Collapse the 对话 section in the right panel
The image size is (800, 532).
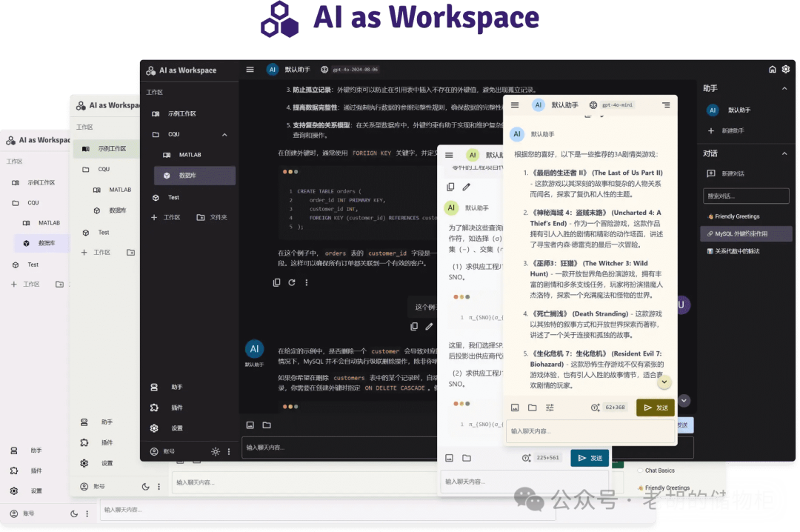(784, 153)
